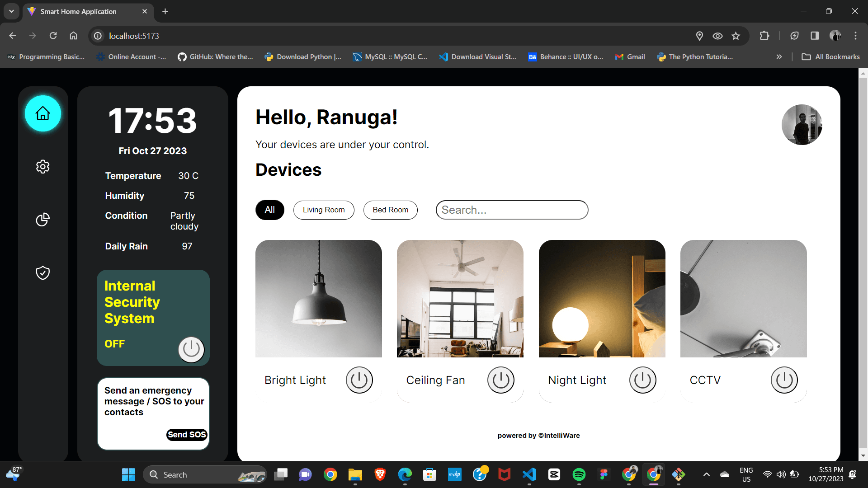
Task: Expand the taskbar system tray arrow
Action: tap(706, 474)
